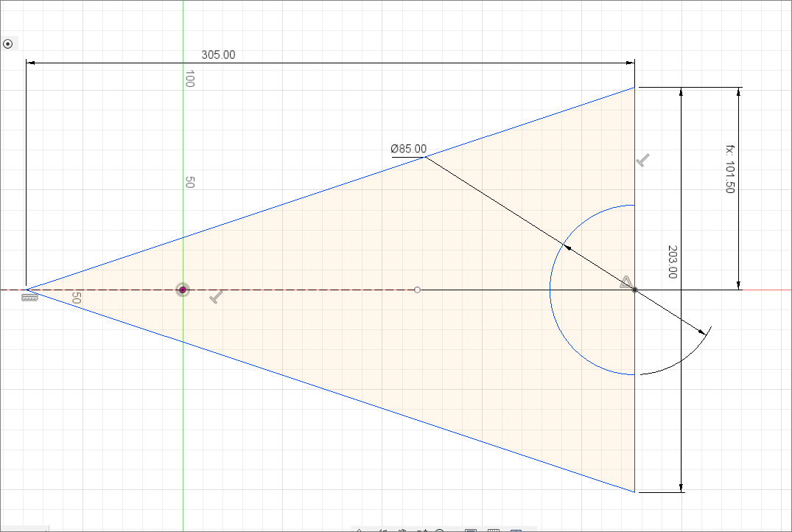This screenshot has height=532, width=792.
Task: Select the triangle's upper sloped blue line
Action: [329, 189]
